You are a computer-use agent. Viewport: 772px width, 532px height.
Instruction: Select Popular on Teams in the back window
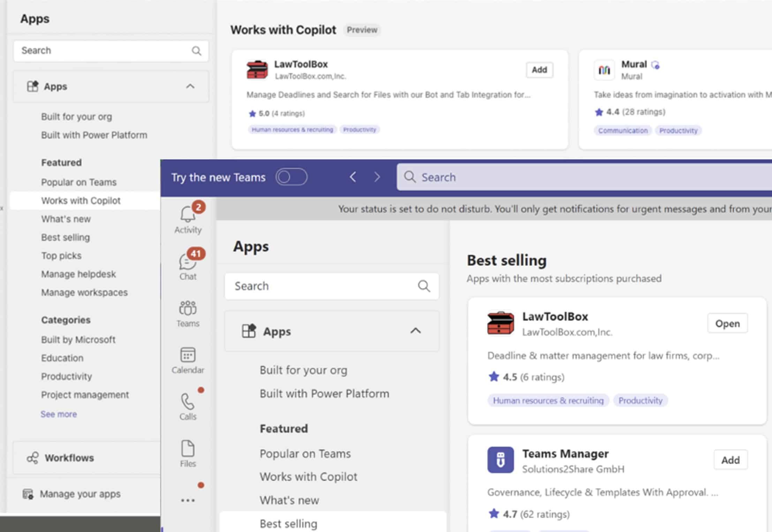pyautogui.click(x=79, y=182)
